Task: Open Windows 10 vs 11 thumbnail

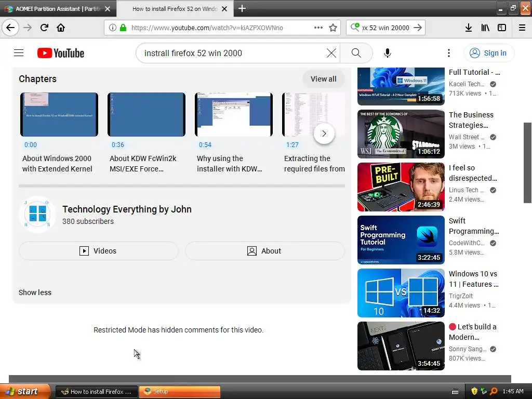Action: (401, 293)
